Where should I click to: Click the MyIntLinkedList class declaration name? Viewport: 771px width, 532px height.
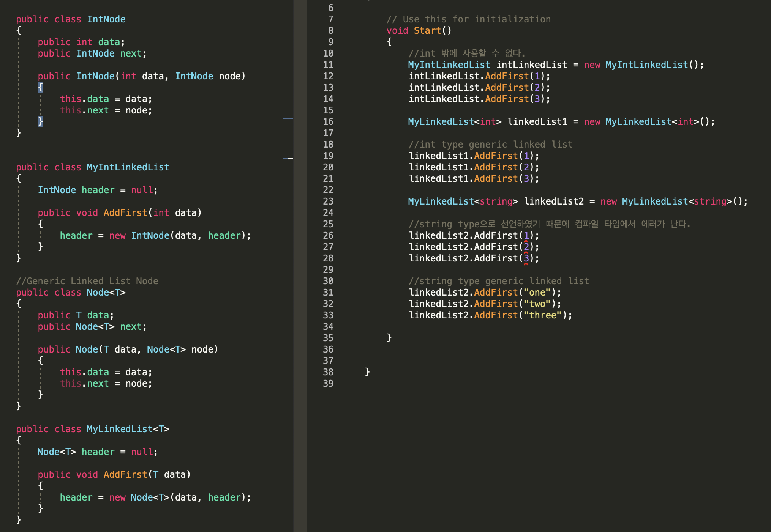tap(128, 167)
